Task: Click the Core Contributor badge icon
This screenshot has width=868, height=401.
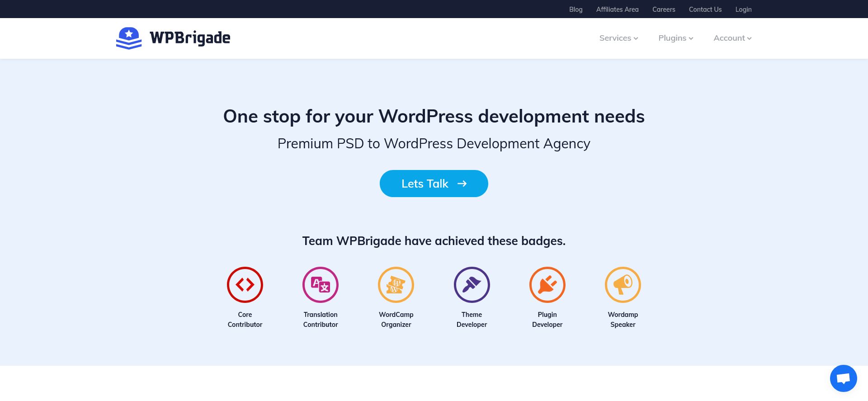Action: click(x=245, y=285)
